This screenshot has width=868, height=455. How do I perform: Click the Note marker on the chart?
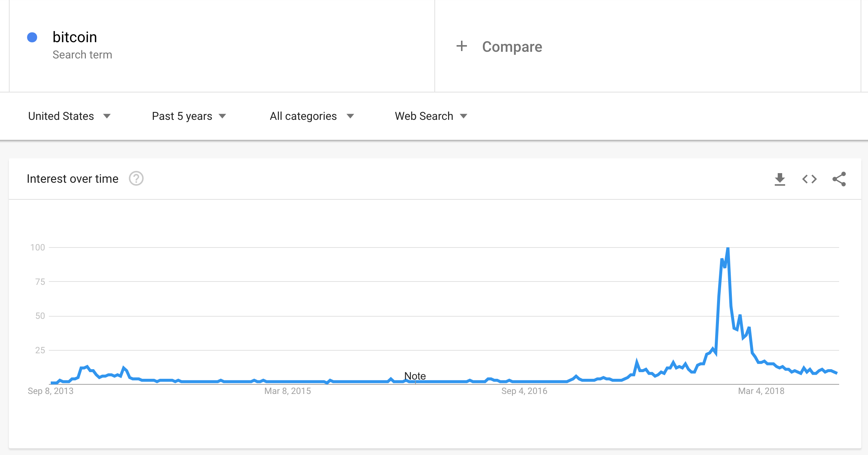415,376
